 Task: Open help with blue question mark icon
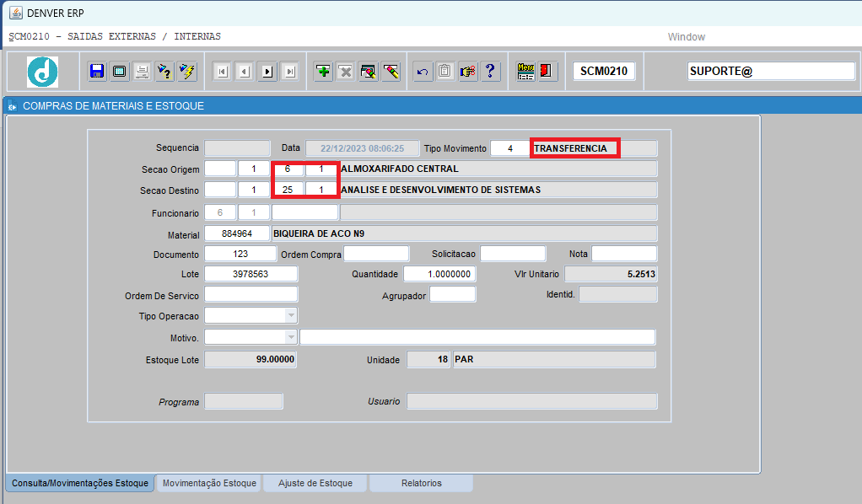(x=490, y=72)
